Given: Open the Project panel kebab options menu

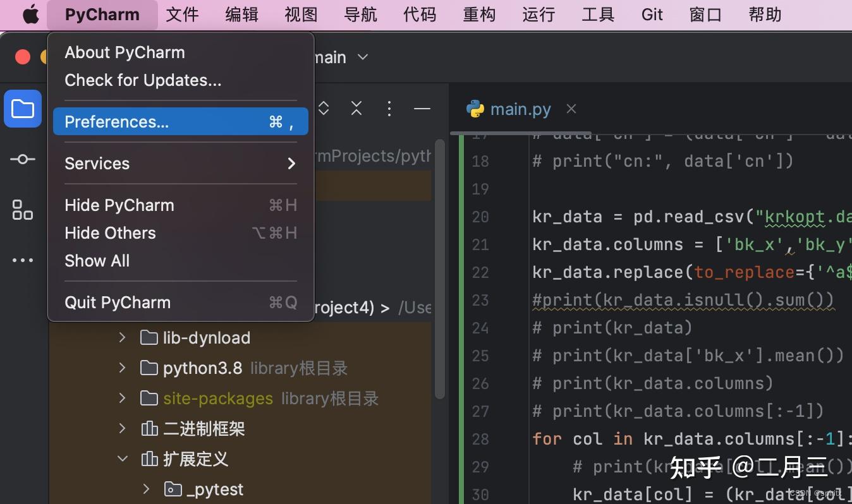Looking at the screenshot, I should [389, 108].
